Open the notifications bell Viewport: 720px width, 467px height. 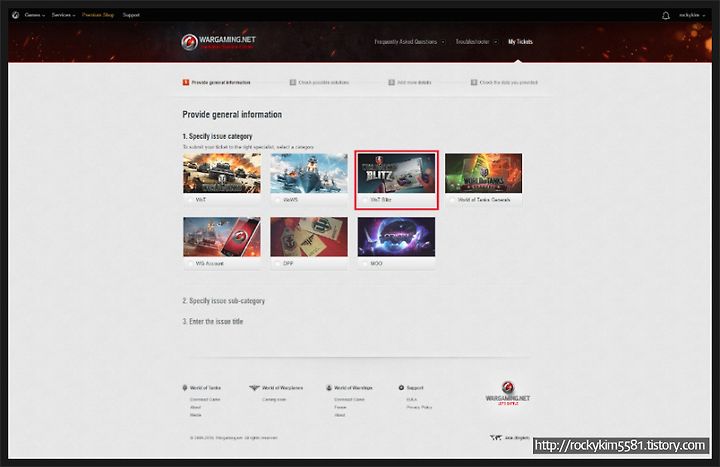(665, 16)
